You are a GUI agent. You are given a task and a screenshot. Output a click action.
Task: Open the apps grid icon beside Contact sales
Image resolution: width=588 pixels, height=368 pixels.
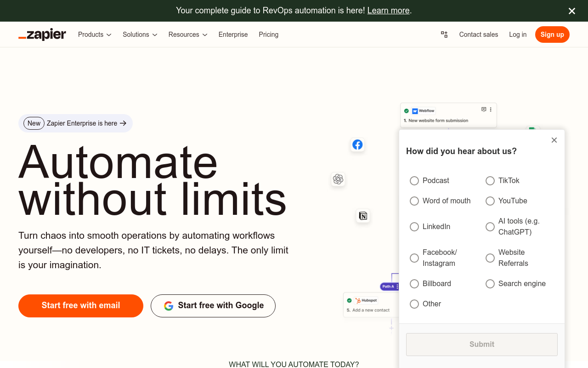point(444,34)
